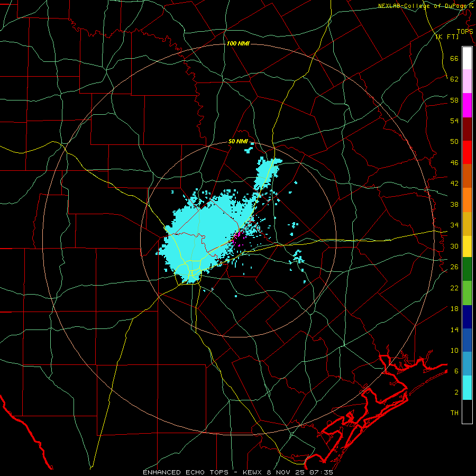This screenshot has height=476, width=476.
Task: Click the dark green 26 kft swatch
Action: tap(467, 269)
